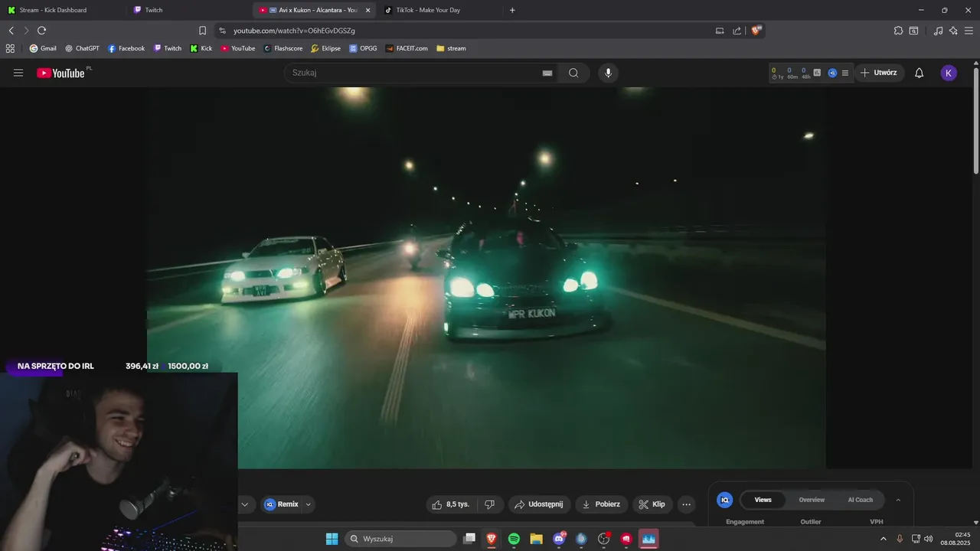Open Kick bookmark
The height and width of the screenshot is (551, 980).
[x=201, y=48]
